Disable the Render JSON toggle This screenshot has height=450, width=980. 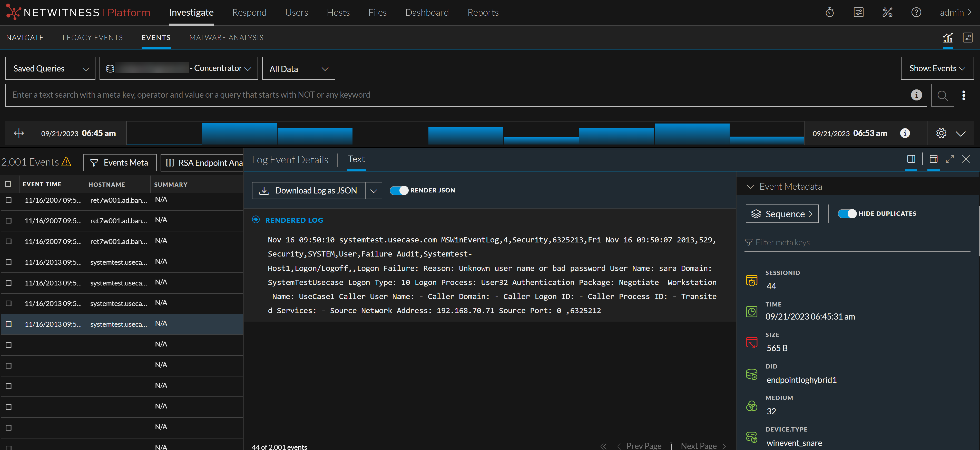pyautogui.click(x=399, y=190)
